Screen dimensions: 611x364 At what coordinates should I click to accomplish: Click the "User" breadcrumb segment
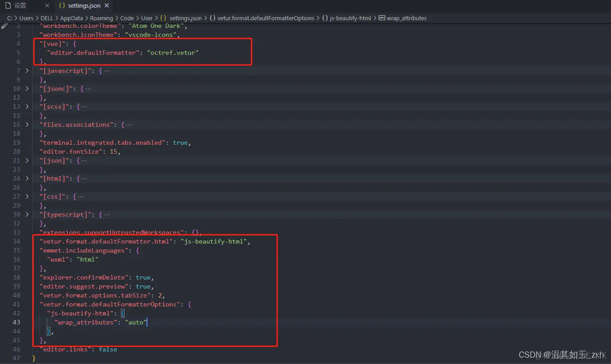147,18
